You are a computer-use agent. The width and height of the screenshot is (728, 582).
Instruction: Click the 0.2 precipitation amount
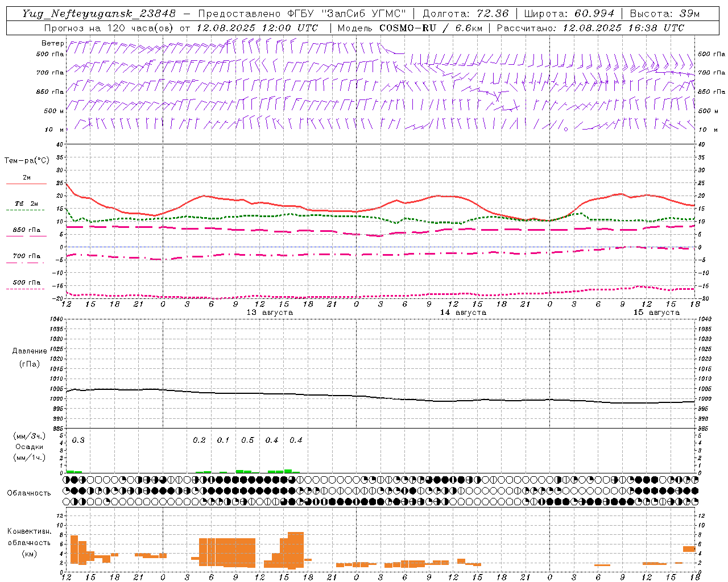coord(199,440)
